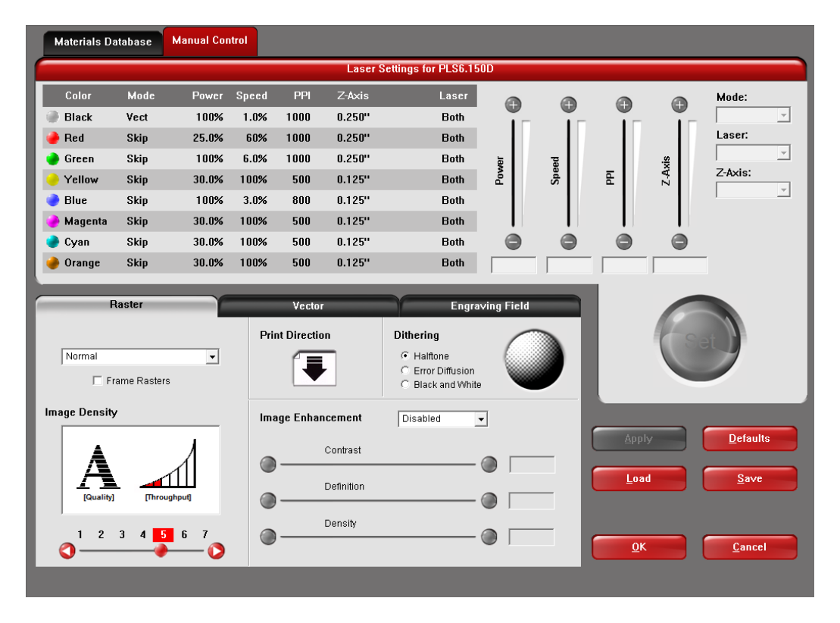Open the Raster tab
Image resolution: width=840 pixels, height=623 pixels.
coord(126,305)
